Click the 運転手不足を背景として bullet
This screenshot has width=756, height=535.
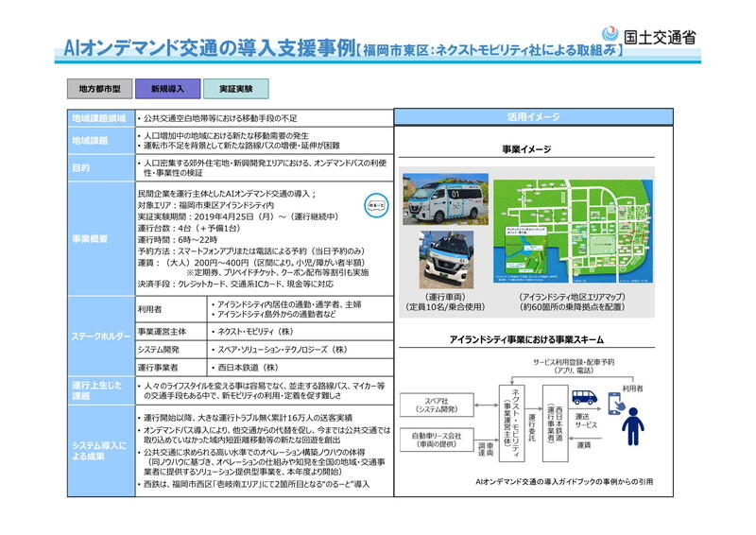point(242,146)
